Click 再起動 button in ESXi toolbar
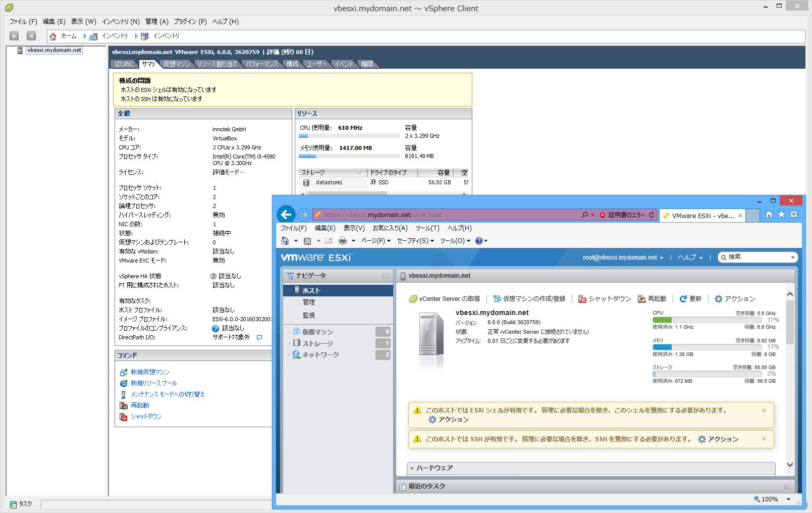This screenshot has height=513, width=812. click(652, 299)
